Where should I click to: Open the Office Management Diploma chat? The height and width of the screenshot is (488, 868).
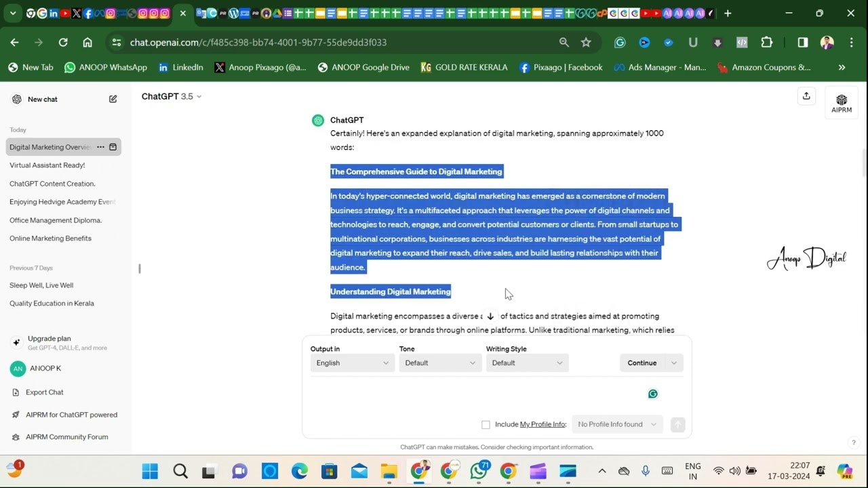[x=56, y=220]
